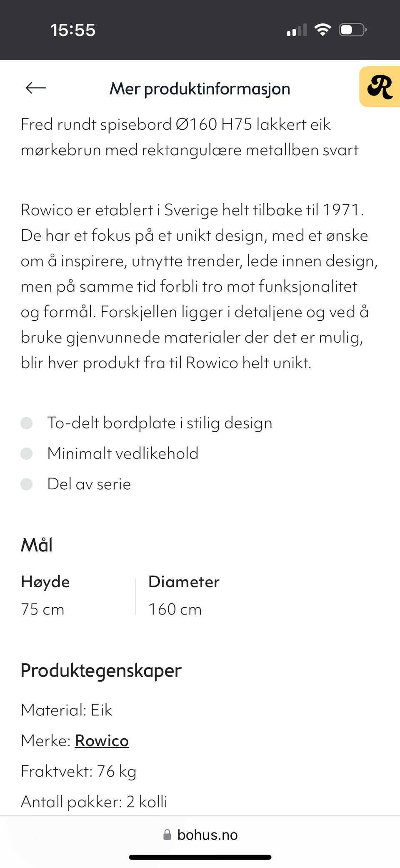This screenshot has width=400, height=868.
Task: Open the yellow R rewards badge
Action: pyautogui.click(x=380, y=87)
